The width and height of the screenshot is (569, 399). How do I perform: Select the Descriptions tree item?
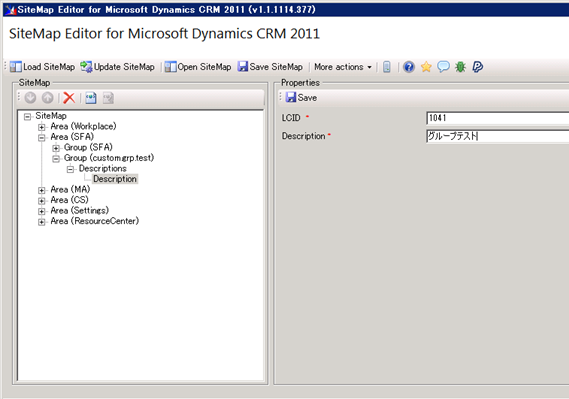(x=103, y=169)
